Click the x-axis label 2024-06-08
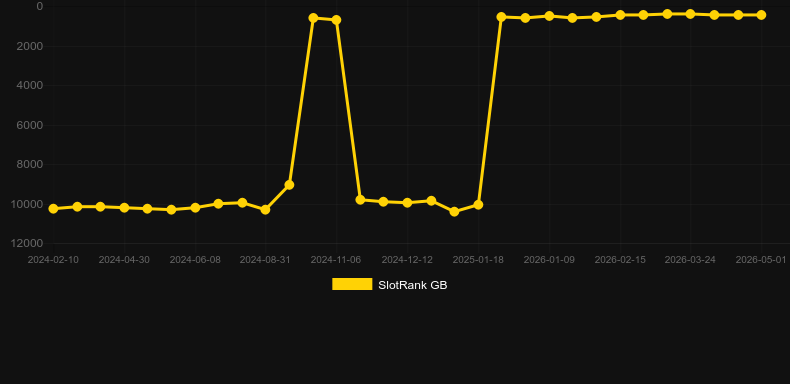 (x=195, y=260)
